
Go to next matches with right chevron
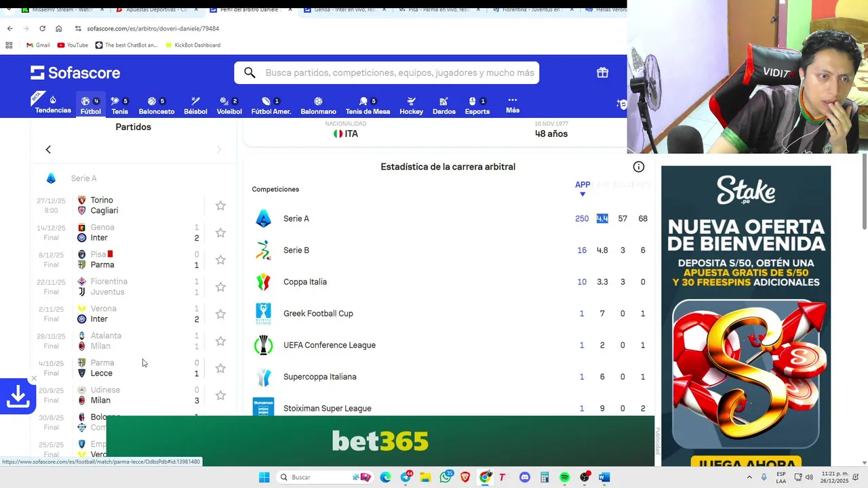point(218,149)
